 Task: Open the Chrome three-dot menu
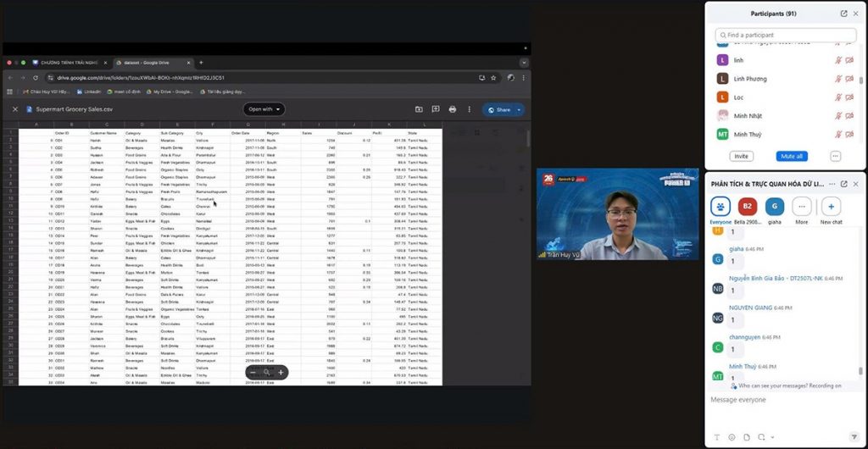pyautogui.click(x=524, y=78)
